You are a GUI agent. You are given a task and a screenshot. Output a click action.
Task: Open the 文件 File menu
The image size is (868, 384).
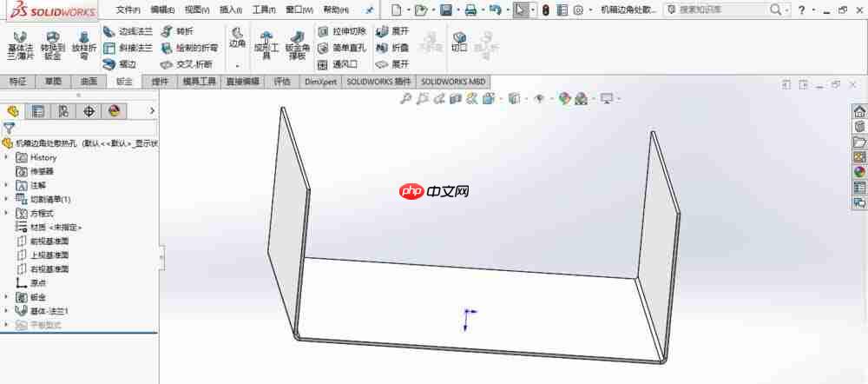tap(128, 10)
